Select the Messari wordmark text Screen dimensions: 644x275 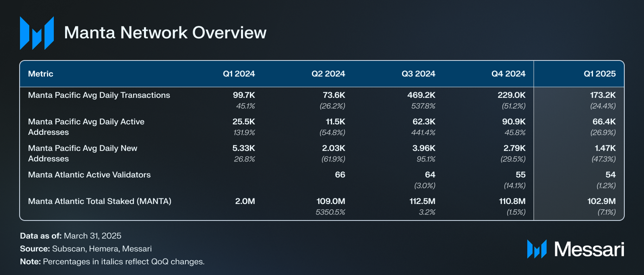[x=589, y=249]
